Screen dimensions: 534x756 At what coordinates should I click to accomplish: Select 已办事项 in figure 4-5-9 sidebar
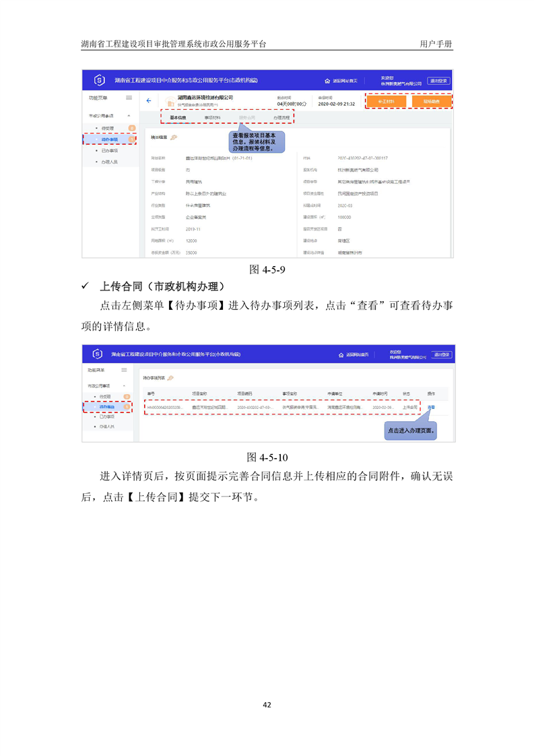pos(109,150)
